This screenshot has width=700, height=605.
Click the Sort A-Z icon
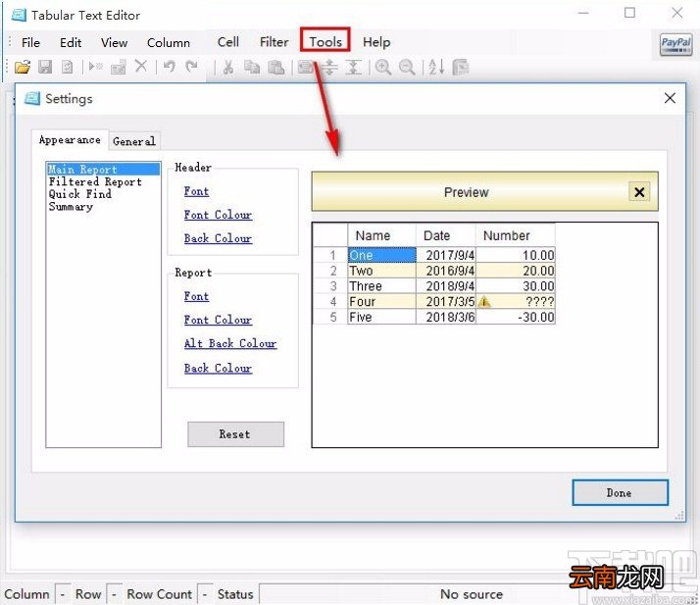(436, 68)
